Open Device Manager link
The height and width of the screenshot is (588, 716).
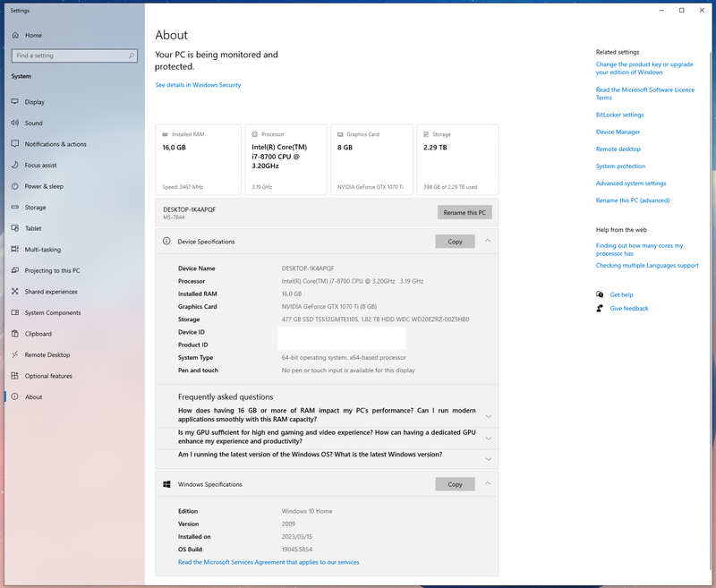[x=618, y=132]
